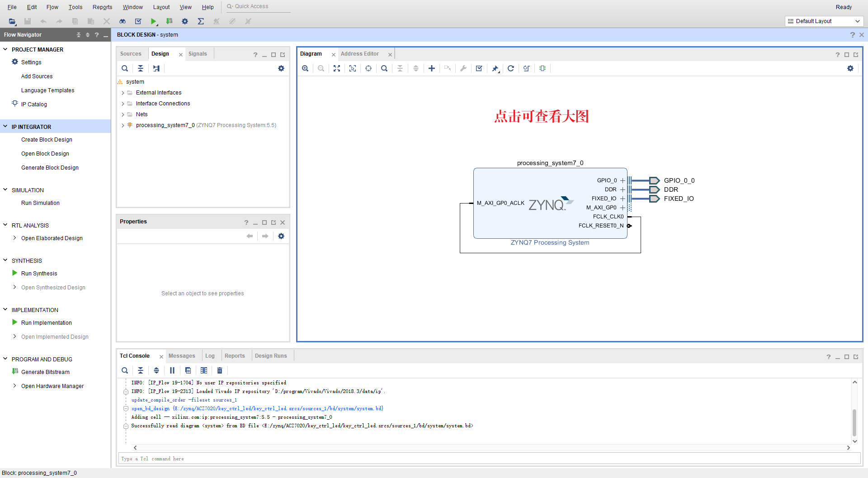Click the open project toolbar icon

pyautogui.click(x=12, y=21)
